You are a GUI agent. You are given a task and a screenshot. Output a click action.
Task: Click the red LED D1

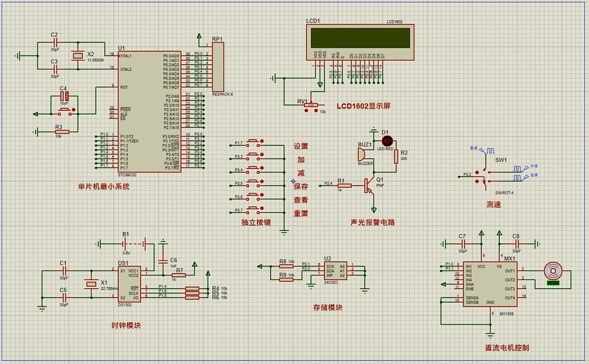coord(387,141)
